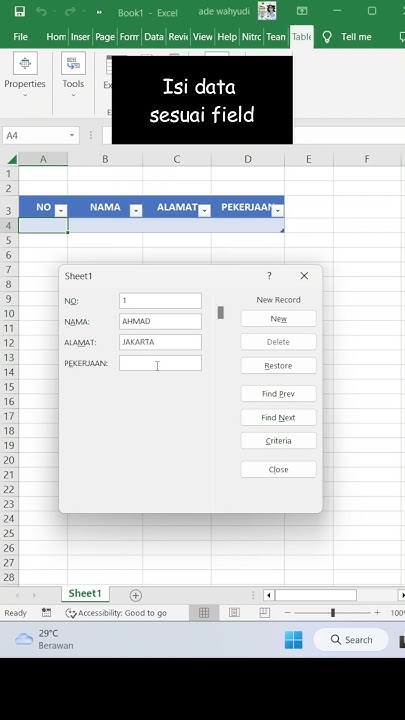Select the Table Design ribbon tab
This screenshot has width=405, height=720.
click(x=302, y=37)
